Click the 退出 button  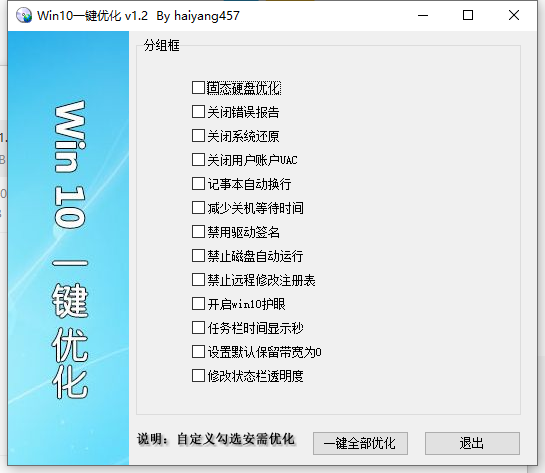pyautogui.click(x=472, y=443)
